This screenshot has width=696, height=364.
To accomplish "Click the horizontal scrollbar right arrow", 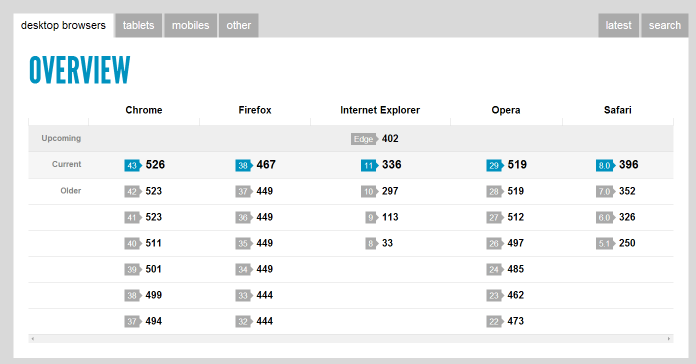I will [x=669, y=339].
